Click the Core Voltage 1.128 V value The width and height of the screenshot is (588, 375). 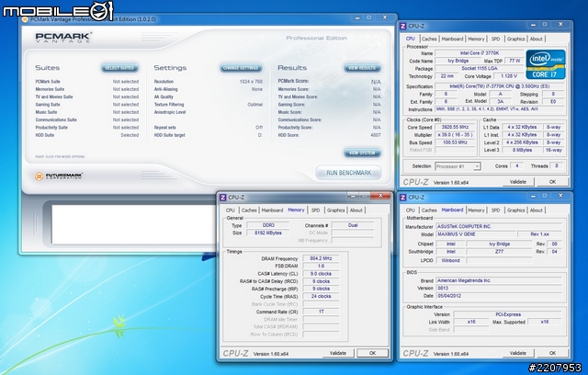coord(509,76)
